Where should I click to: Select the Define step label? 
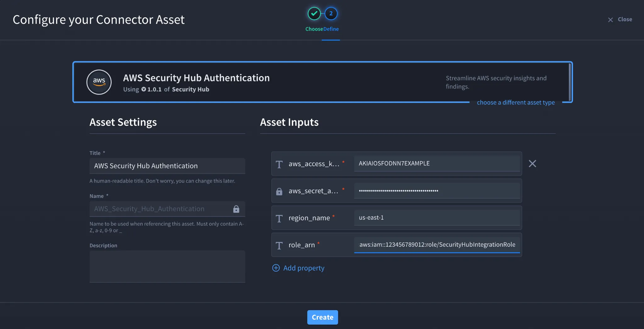pyautogui.click(x=331, y=29)
